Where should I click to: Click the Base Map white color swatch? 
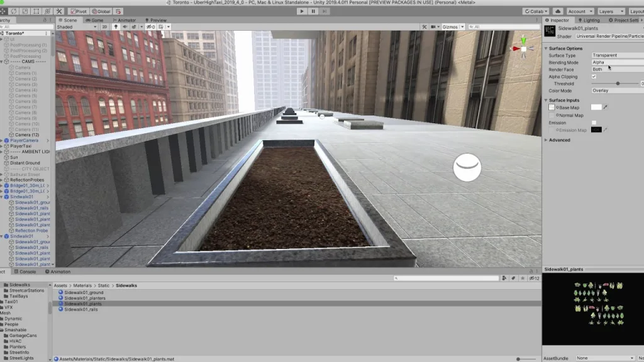[x=596, y=107]
